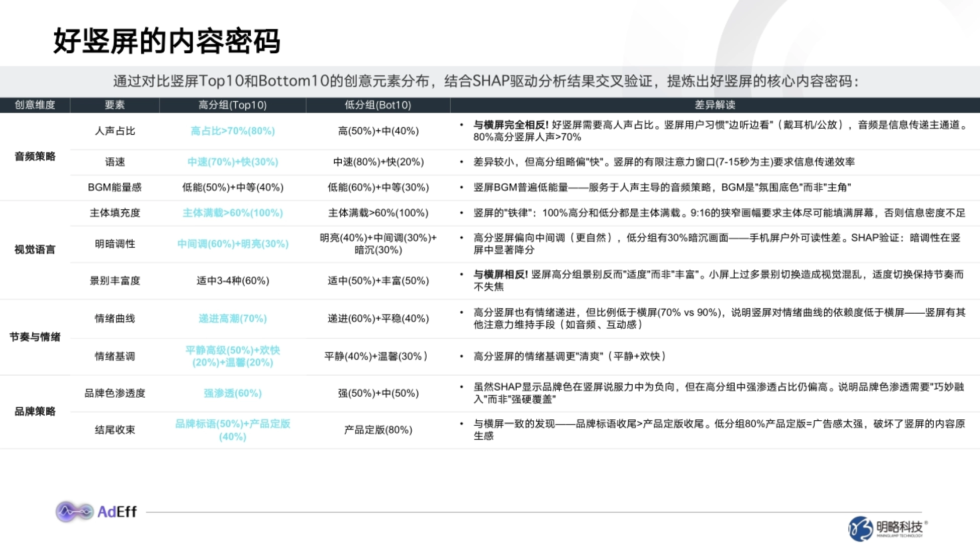Click the 适中3-4种(60%) cell

(233, 281)
